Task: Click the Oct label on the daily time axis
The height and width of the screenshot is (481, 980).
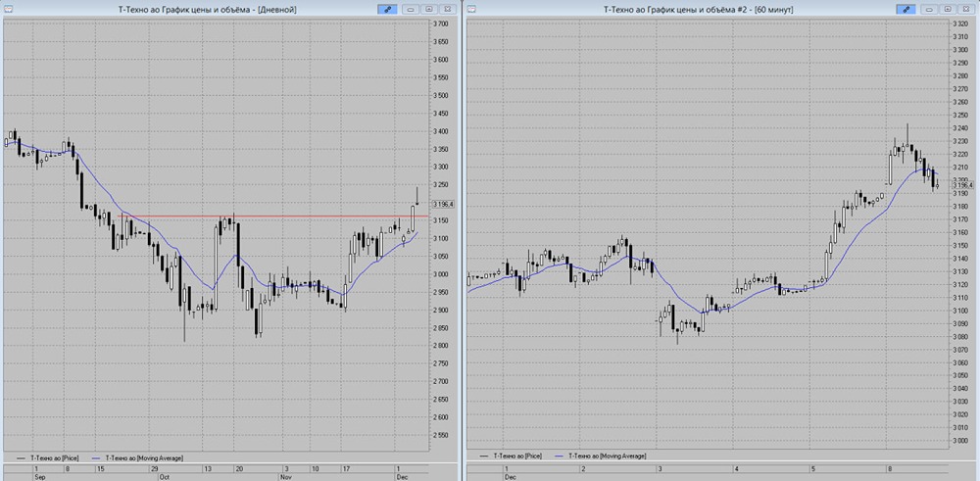Action: 164,477
